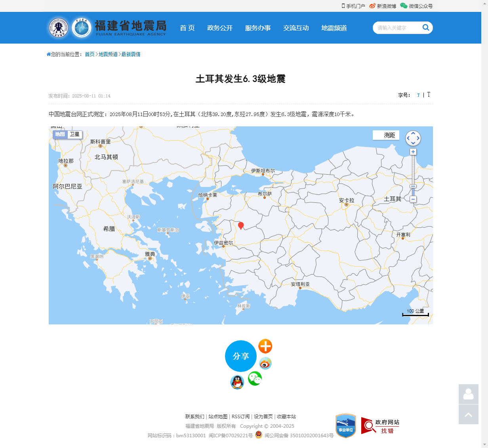Click the Fujian Earthquake Agency logo
This screenshot has height=448, width=488.
(x=107, y=28)
